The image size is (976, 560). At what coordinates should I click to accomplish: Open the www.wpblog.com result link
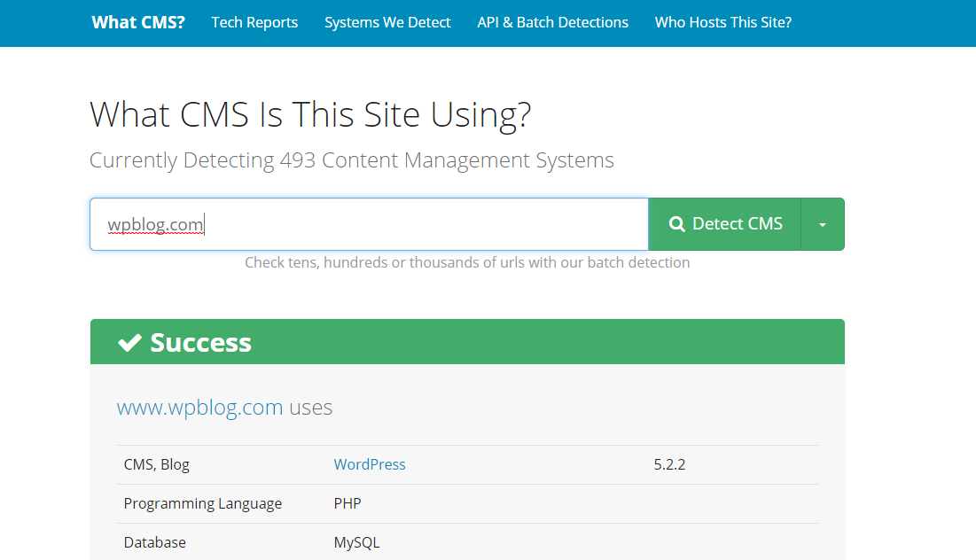point(199,408)
